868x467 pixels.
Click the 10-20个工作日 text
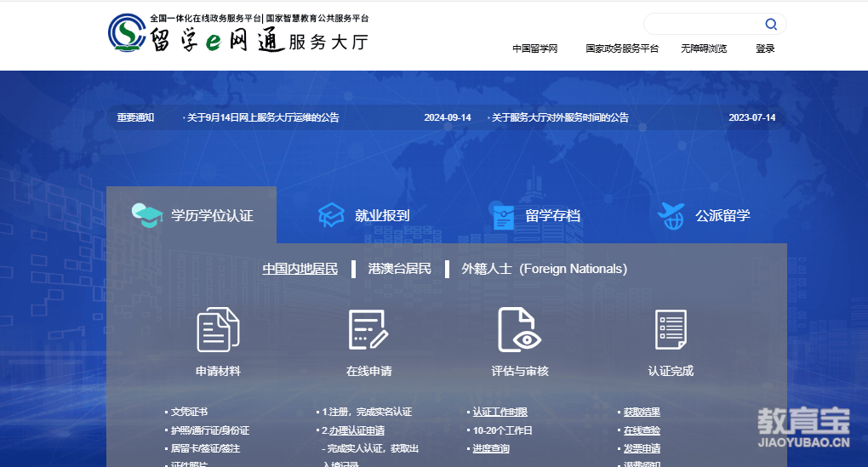(502, 430)
